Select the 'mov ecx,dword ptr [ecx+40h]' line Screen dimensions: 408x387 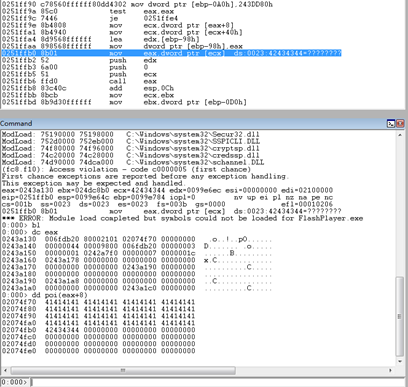[122, 32]
